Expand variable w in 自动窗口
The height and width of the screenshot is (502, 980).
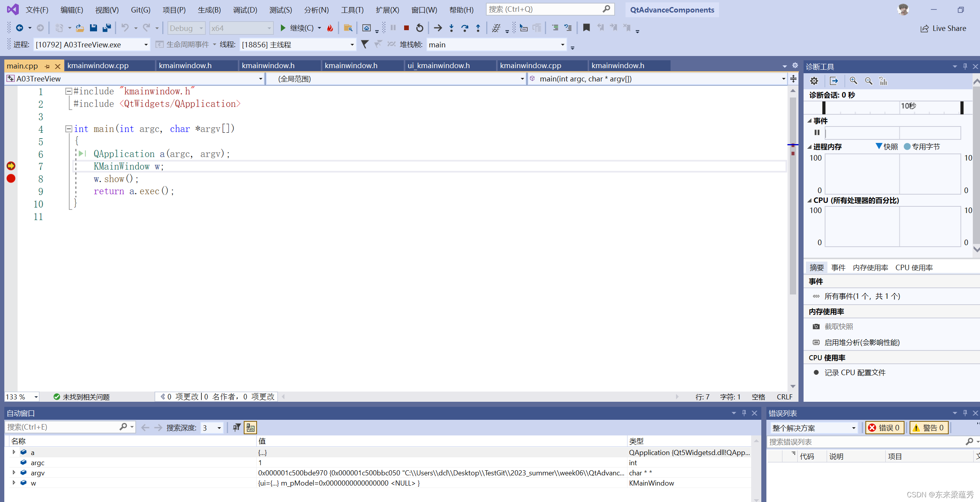click(14, 483)
